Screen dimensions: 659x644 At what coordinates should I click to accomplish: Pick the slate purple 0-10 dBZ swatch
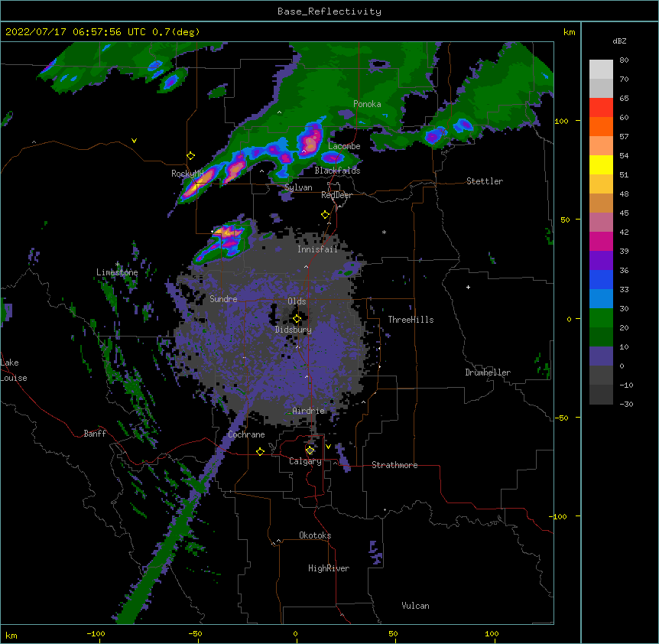(x=601, y=356)
